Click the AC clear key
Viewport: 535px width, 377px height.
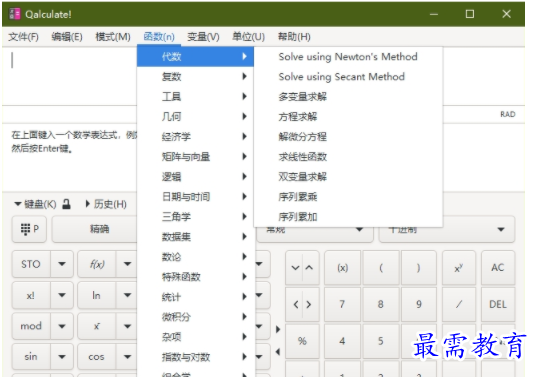pos(498,268)
